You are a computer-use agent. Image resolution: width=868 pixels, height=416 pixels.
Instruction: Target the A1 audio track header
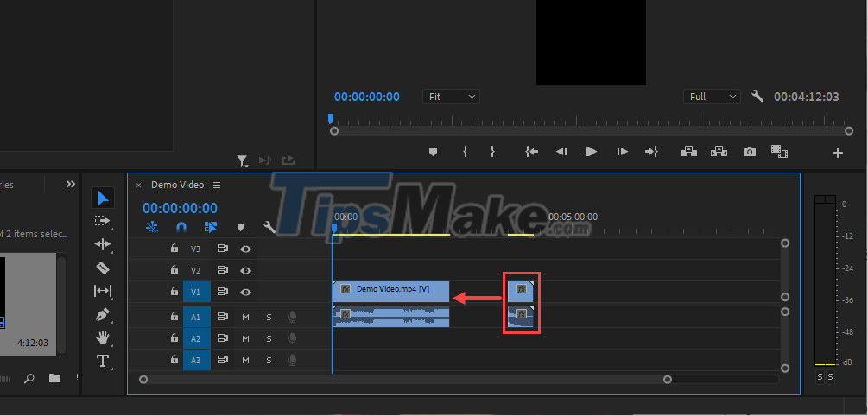(x=197, y=317)
